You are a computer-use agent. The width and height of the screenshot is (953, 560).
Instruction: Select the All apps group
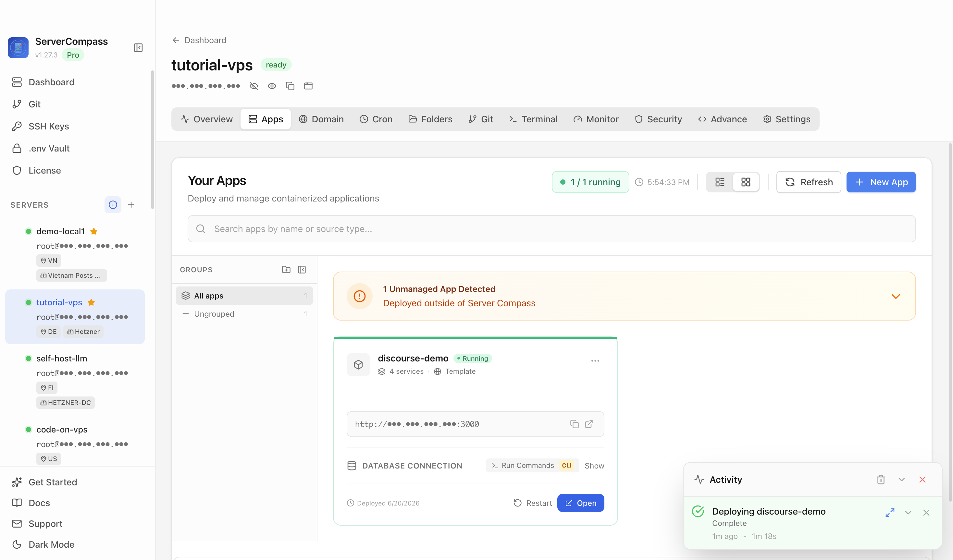click(244, 296)
